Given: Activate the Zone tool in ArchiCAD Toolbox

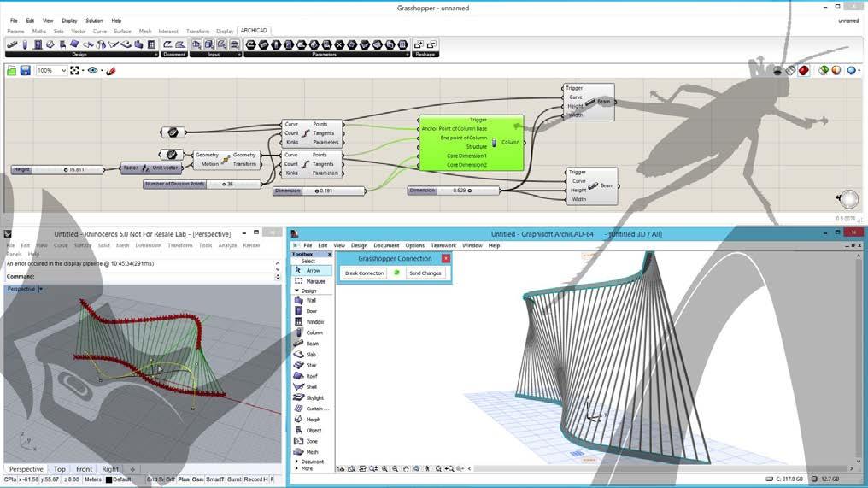Looking at the screenshot, I should pyautogui.click(x=312, y=441).
